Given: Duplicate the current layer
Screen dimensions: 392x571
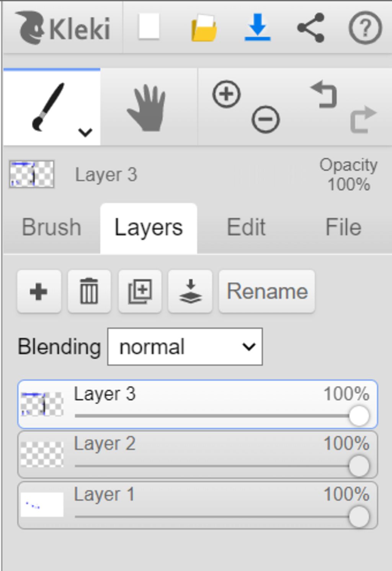Looking at the screenshot, I should (x=140, y=291).
